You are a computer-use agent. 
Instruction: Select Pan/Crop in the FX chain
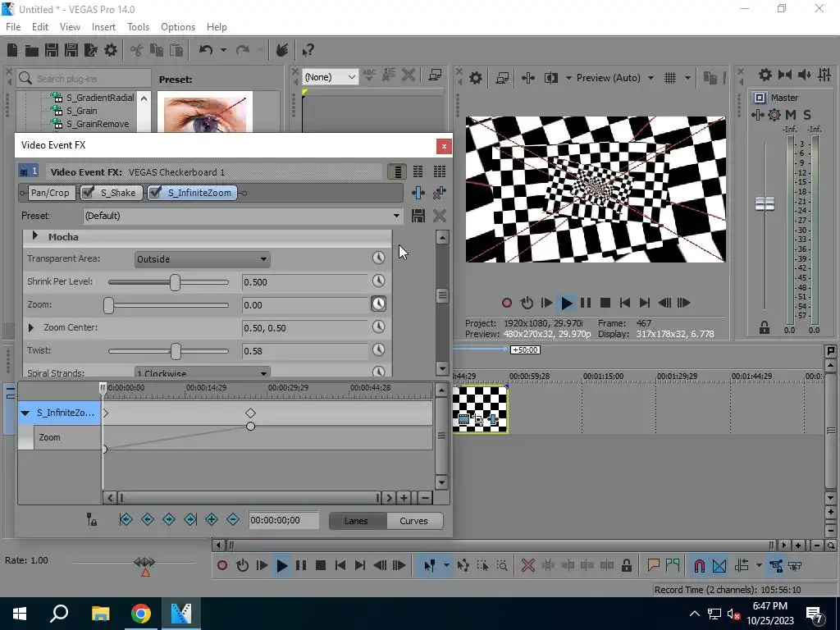coord(49,193)
